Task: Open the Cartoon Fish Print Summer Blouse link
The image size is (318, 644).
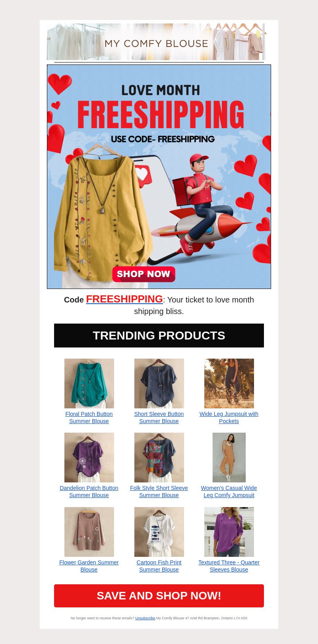Action: [159, 566]
